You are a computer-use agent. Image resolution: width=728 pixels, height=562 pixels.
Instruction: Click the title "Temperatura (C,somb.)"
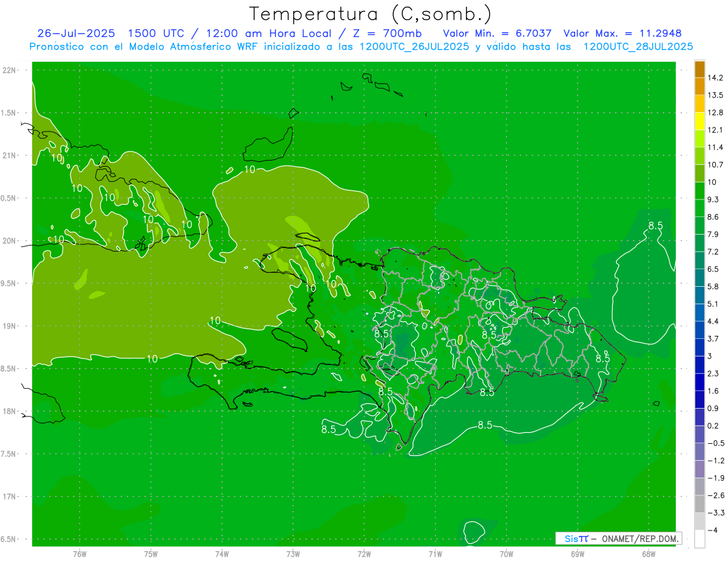(x=370, y=14)
